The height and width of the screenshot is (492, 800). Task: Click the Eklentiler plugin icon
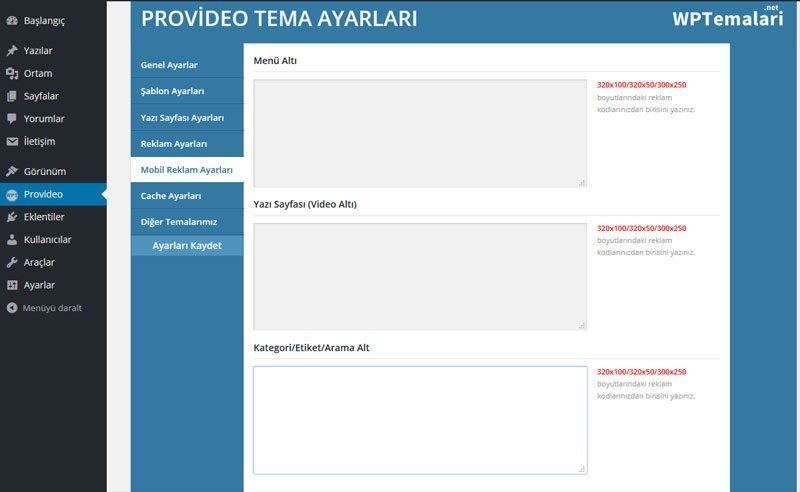(12, 217)
